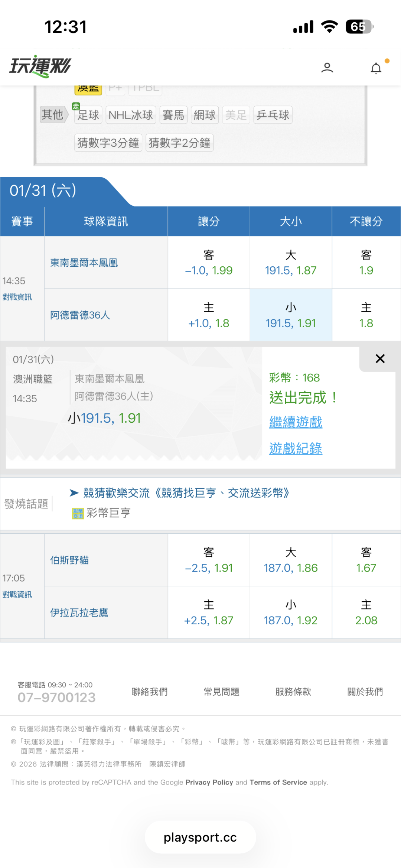
Task: Open the 競猜歡樂交流 hot topic
Action: point(186,493)
